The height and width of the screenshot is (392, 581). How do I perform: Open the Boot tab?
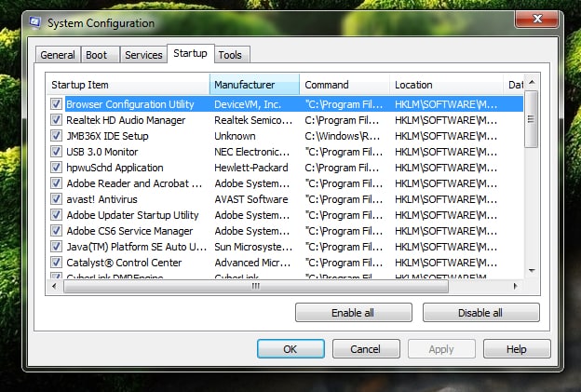[96, 55]
